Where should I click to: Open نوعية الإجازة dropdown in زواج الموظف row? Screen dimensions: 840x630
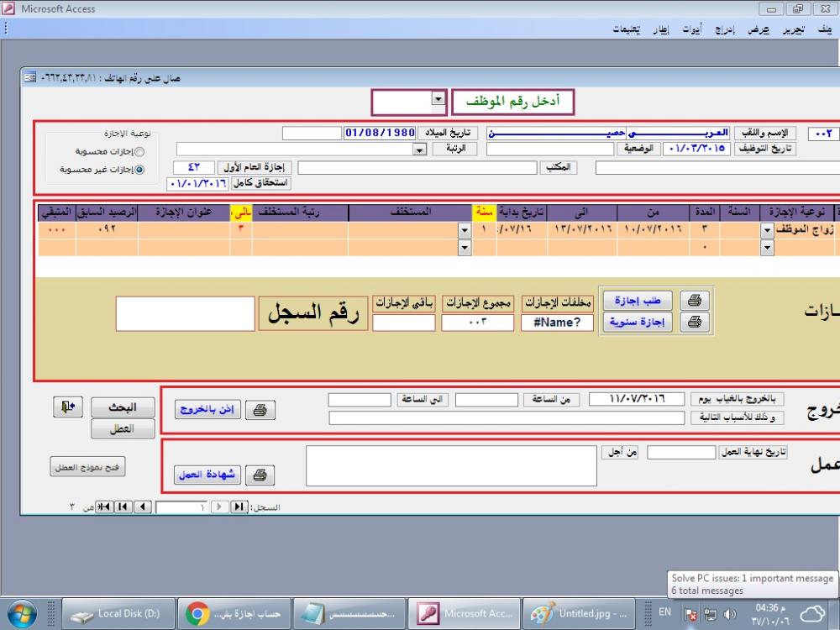767,230
